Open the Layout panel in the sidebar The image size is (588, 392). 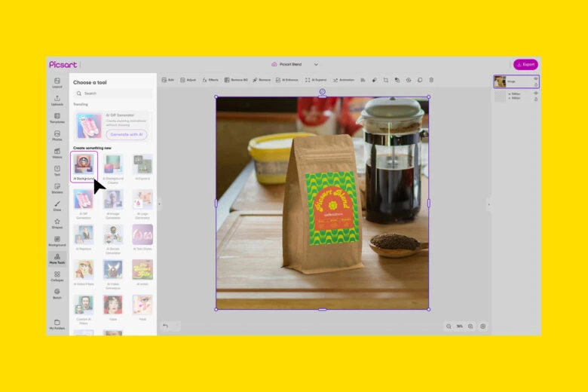pyautogui.click(x=57, y=82)
